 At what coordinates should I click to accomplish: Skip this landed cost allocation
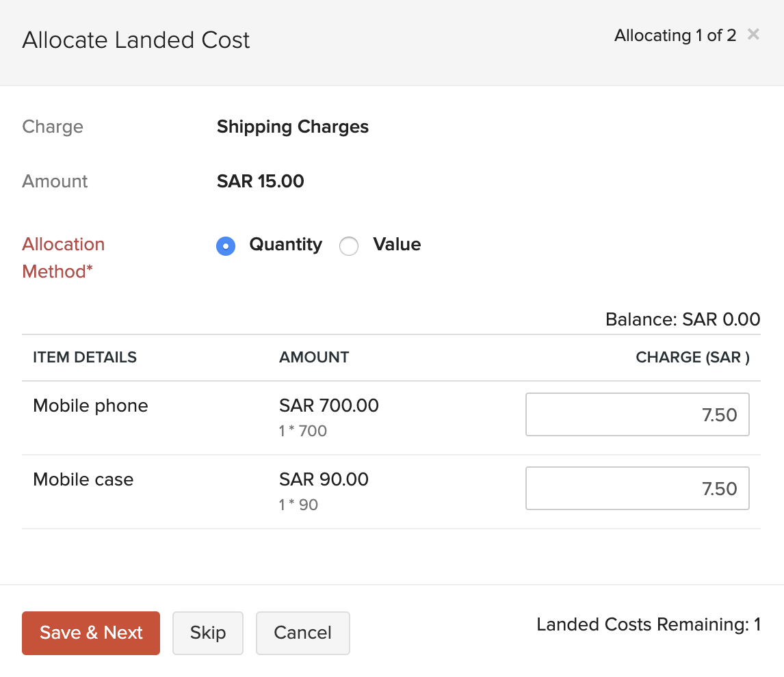pos(207,633)
